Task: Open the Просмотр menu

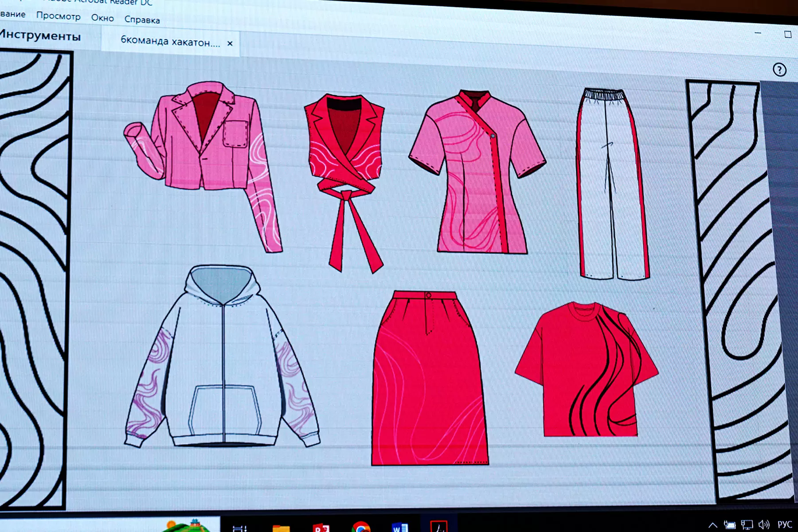Action: click(x=58, y=16)
